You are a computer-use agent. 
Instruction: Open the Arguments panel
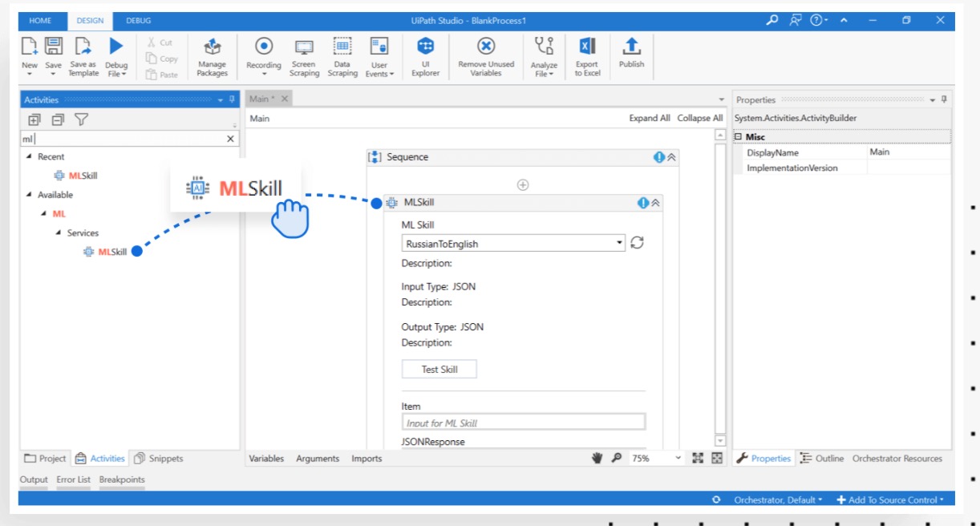(318, 459)
